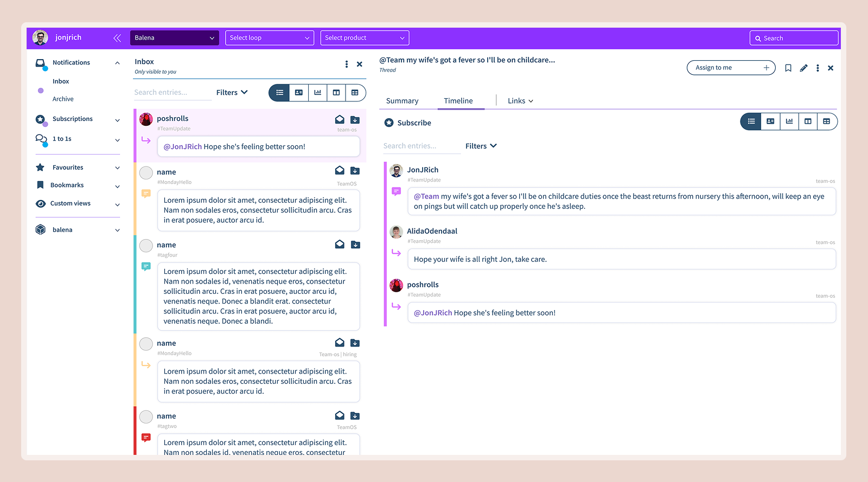Image resolution: width=868 pixels, height=482 pixels.
Task: Mark #tagfour message as read
Action: click(340, 244)
